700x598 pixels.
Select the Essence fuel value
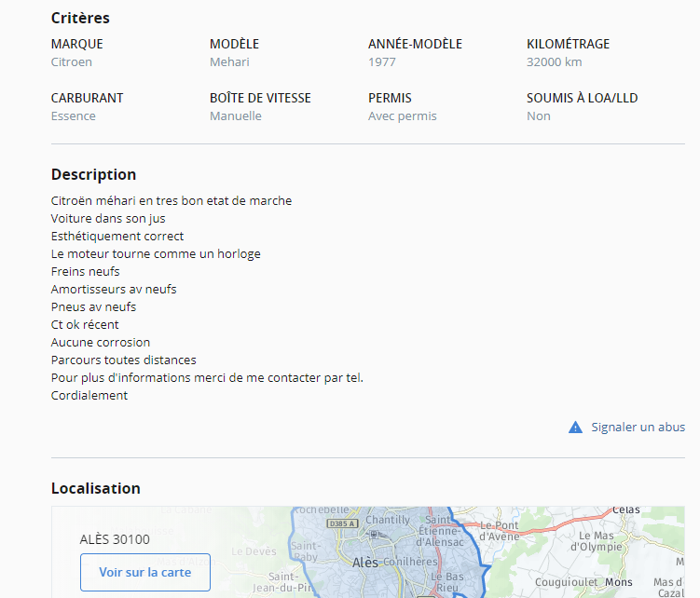click(x=74, y=116)
